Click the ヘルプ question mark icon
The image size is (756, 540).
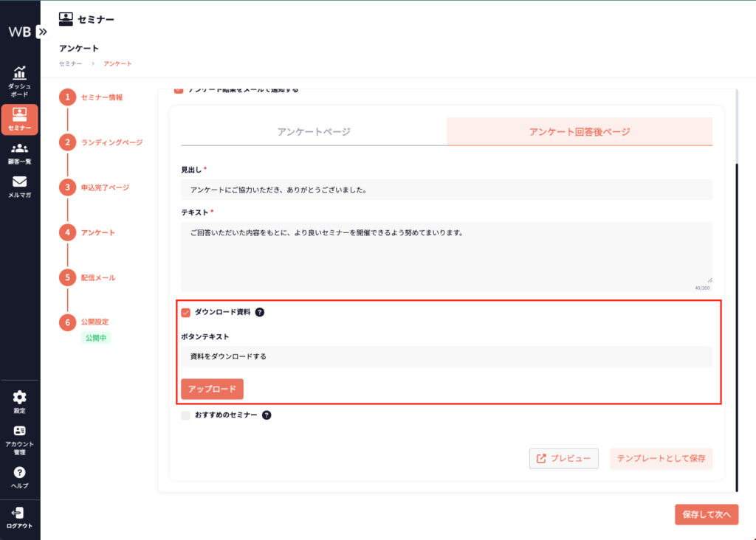pyautogui.click(x=20, y=472)
